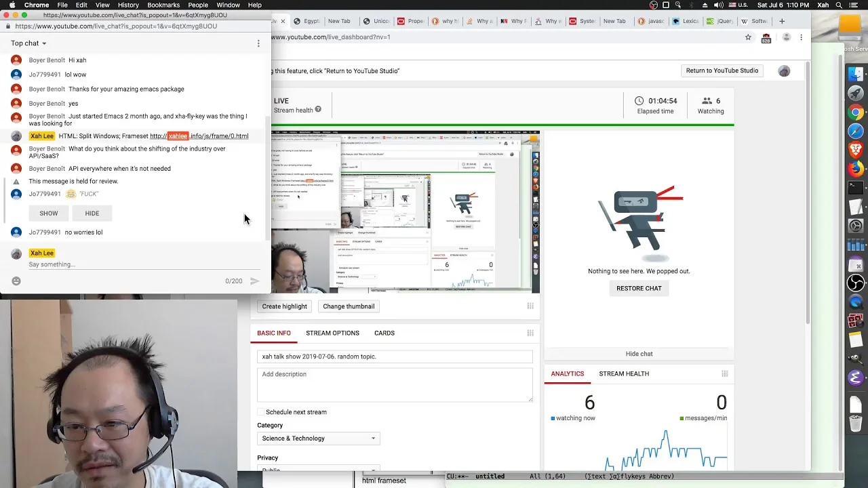Open chat options three-dot menu
The height and width of the screenshot is (488, 868).
coord(258,43)
